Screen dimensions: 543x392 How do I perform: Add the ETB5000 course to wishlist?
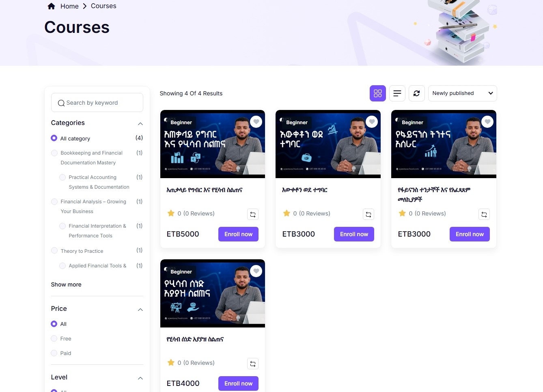tap(256, 122)
